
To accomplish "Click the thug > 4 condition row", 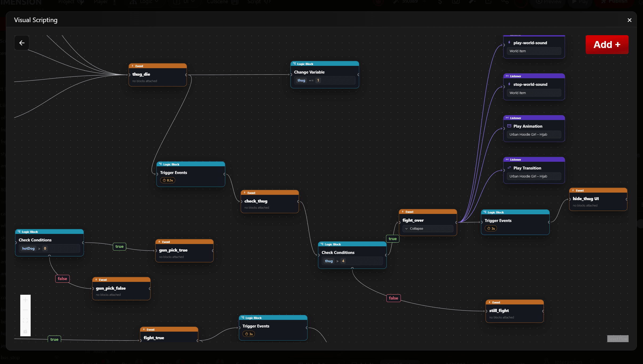I will [352, 261].
